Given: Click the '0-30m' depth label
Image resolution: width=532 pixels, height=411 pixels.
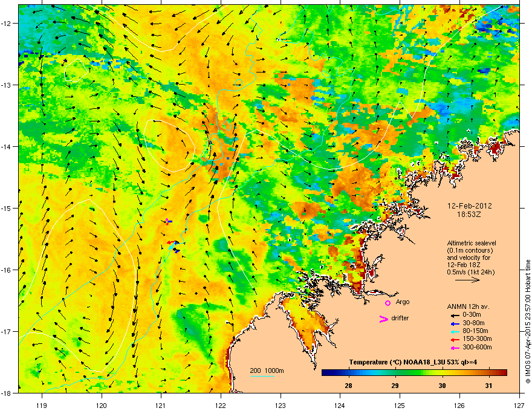Looking at the screenshot, I should click(472, 315).
